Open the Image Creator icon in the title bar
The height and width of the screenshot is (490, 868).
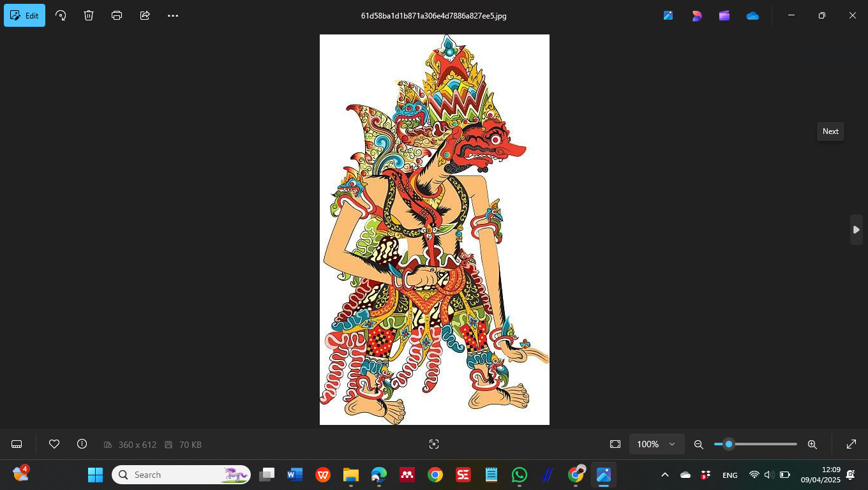[668, 15]
